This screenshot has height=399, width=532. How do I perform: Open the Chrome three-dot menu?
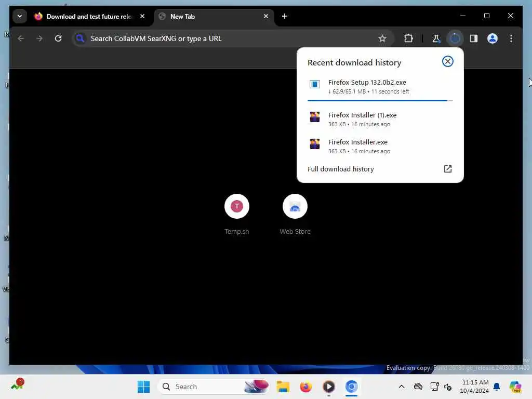pyautogui.click(x=511, y=38)
